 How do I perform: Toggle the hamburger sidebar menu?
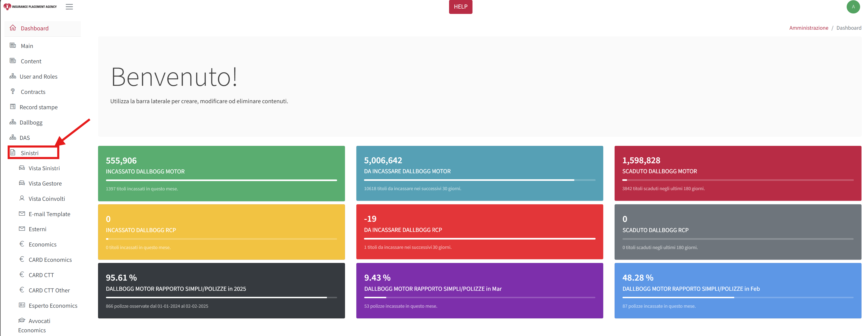point(69,7)
